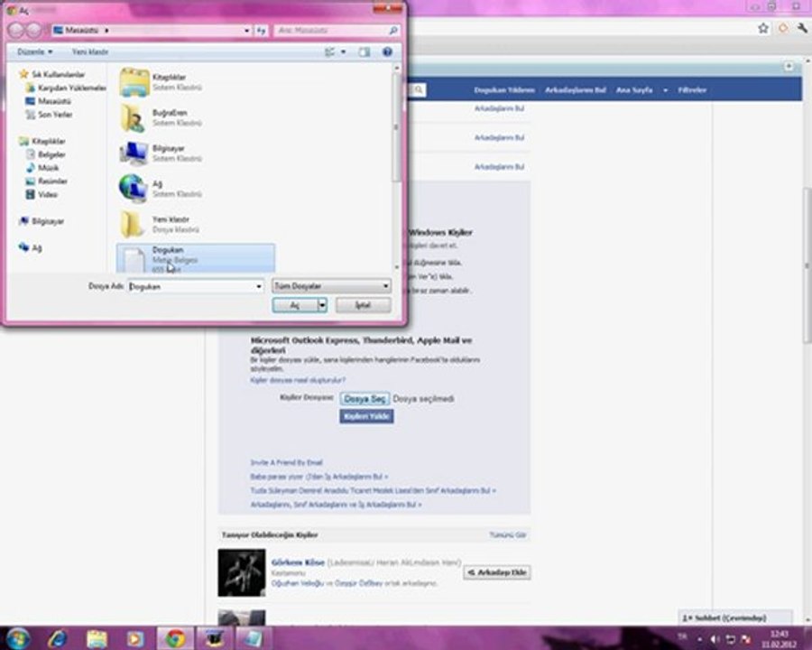Open Dogukan profile link in Facebook header
This screenshot has width=812, height=650.
tap(503, 90)
